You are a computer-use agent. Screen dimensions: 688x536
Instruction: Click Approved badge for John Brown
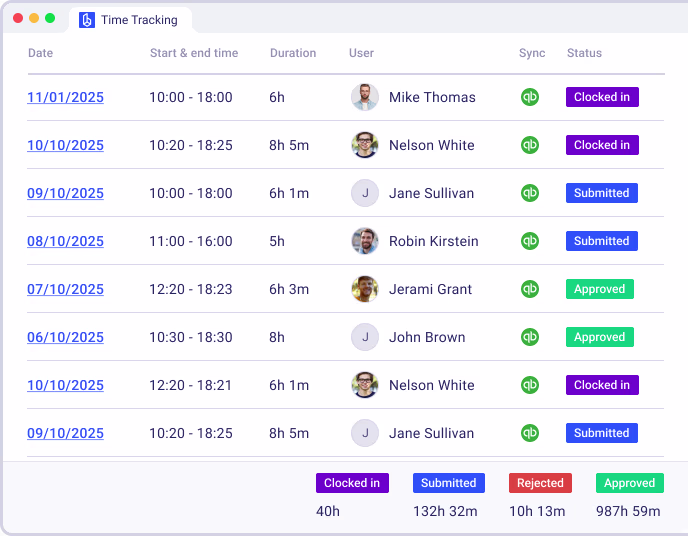(x=599, y=337)
